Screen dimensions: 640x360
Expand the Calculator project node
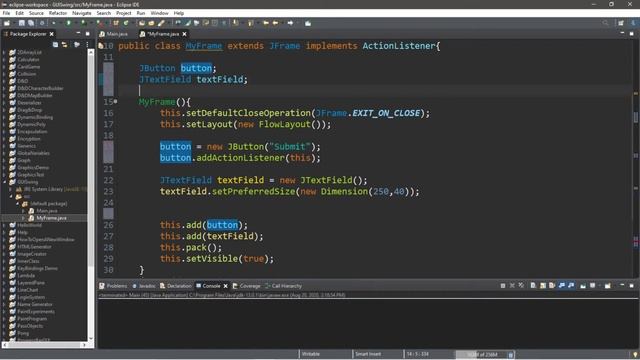[4, 60]
